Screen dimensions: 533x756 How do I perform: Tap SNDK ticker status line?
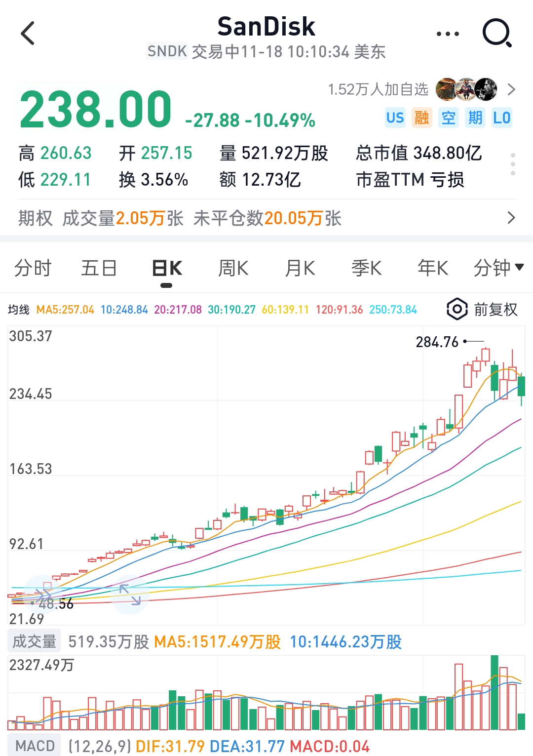click(266, 51)
